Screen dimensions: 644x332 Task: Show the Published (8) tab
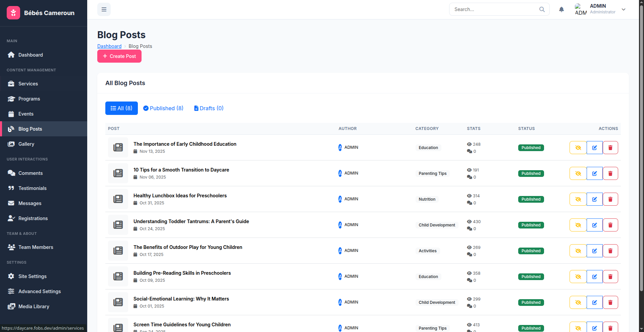163,108
